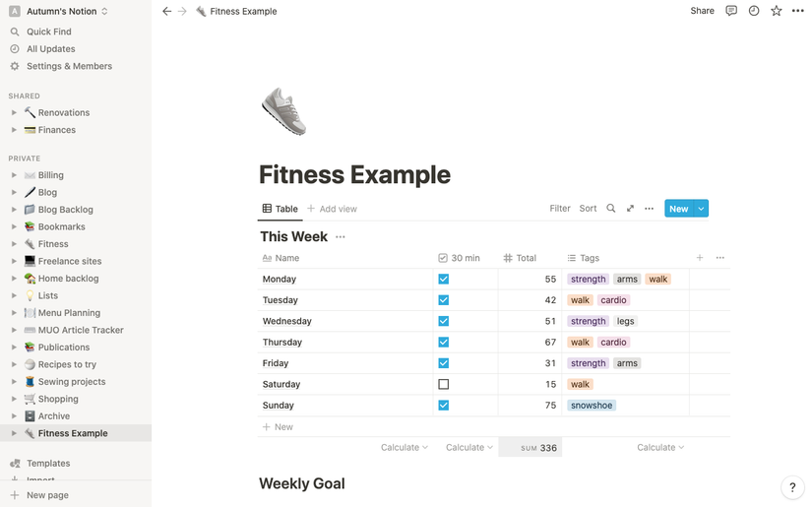Open Settings & Members in sidebar
This screenshot has height=507, width=812.
[x=69, y=66]
